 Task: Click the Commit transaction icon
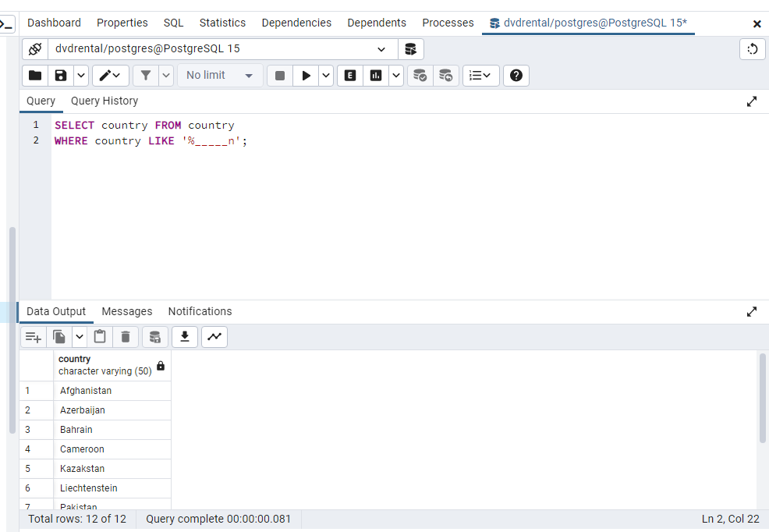(x=420, y=76)
